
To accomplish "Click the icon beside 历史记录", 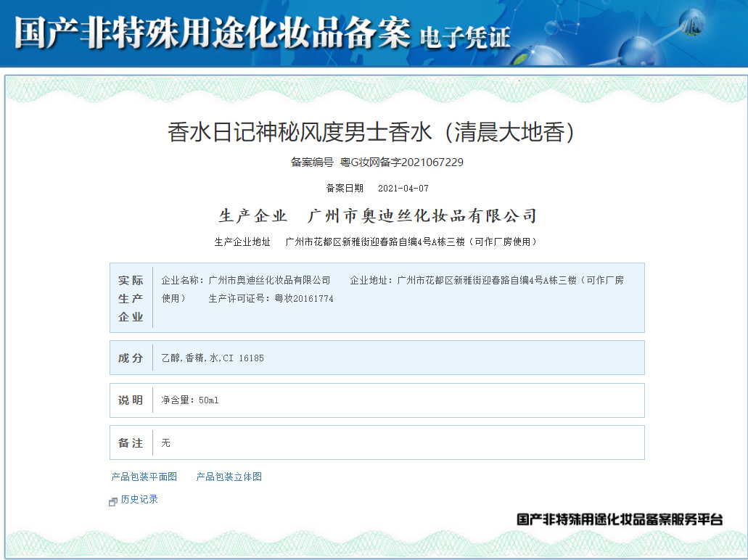I will [x=113, y=501].
